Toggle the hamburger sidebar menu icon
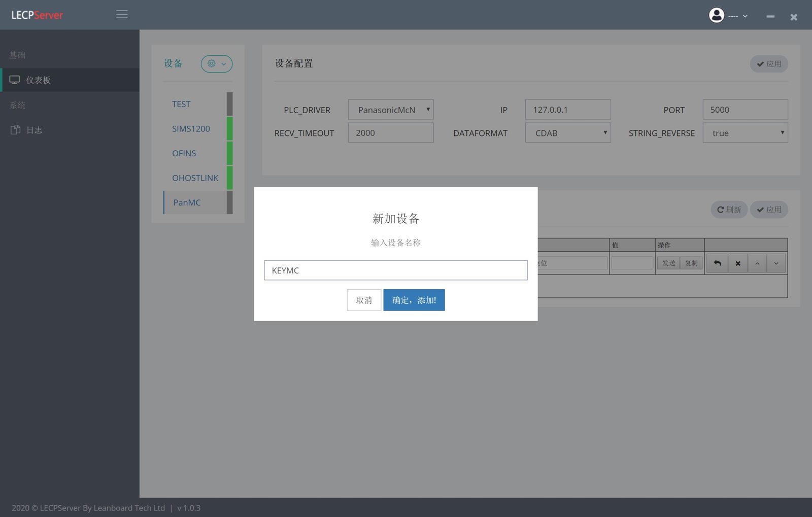 pos(122,15)
